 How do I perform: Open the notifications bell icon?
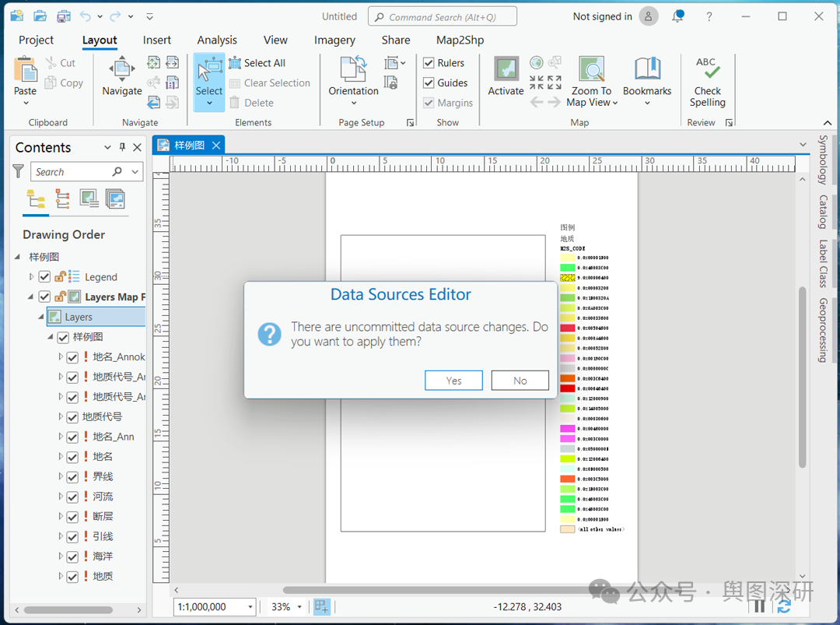[678, 16]
